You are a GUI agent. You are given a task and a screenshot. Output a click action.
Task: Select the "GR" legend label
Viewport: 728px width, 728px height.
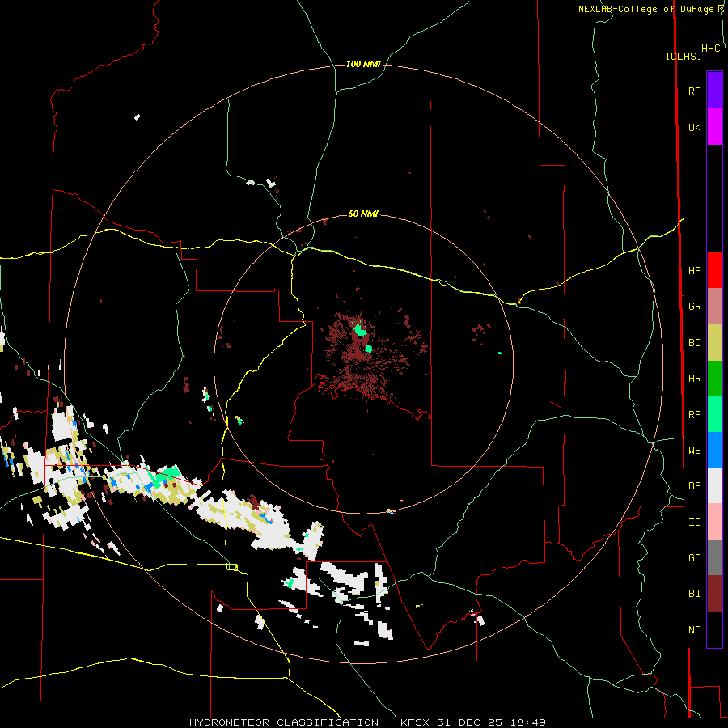pos(694,307)
